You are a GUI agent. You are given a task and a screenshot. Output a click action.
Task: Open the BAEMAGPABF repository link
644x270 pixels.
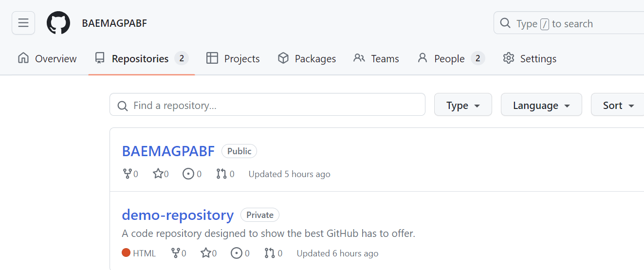pyautogui.click(x=168, y=151)
